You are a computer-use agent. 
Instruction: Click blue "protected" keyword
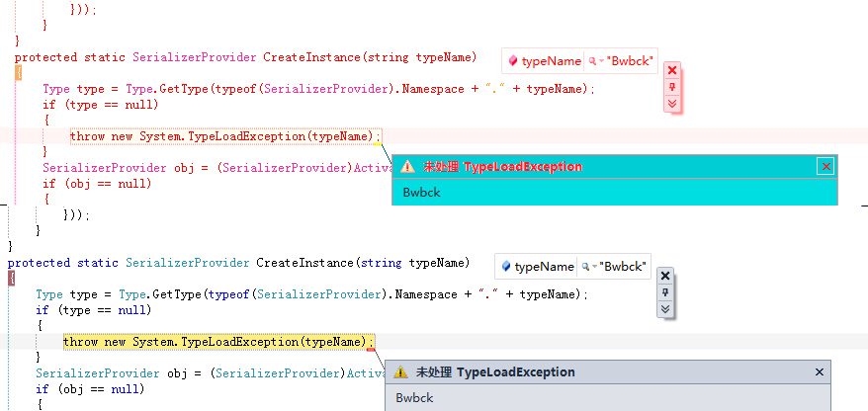[x=39, y=263]
